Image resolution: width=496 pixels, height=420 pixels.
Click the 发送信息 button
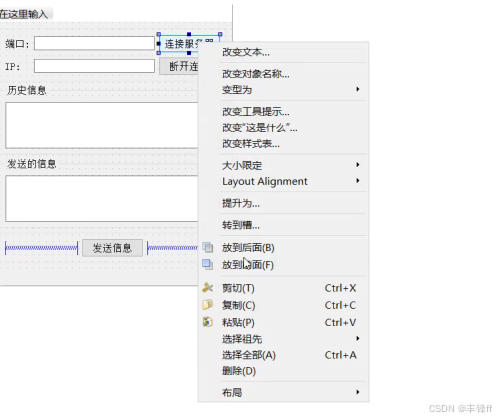[112, 248]
